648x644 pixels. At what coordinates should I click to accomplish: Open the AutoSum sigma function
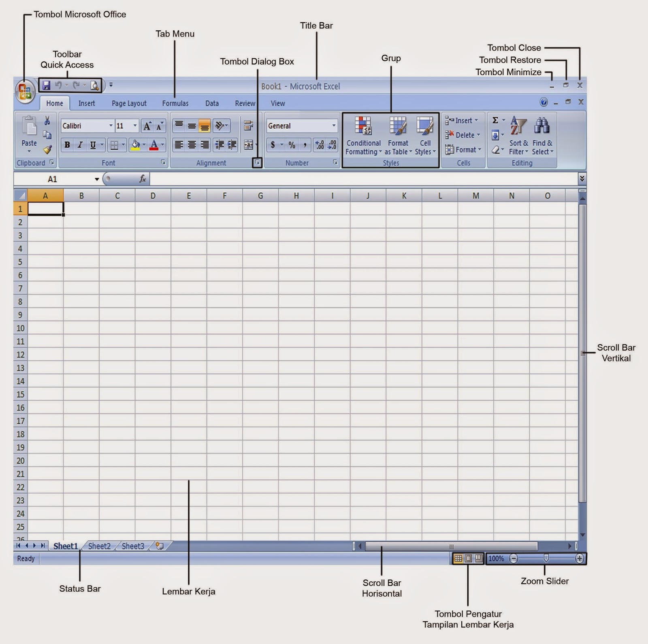495,120
